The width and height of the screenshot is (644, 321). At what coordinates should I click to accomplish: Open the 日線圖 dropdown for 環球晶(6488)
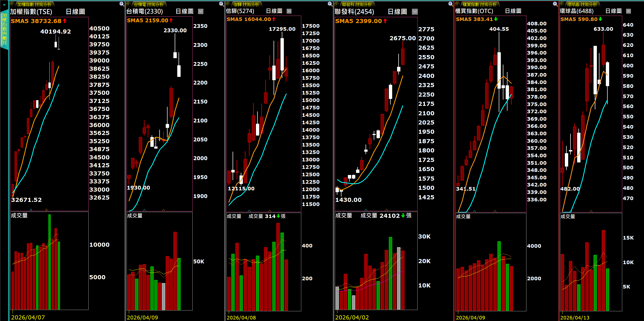point(628,11)
